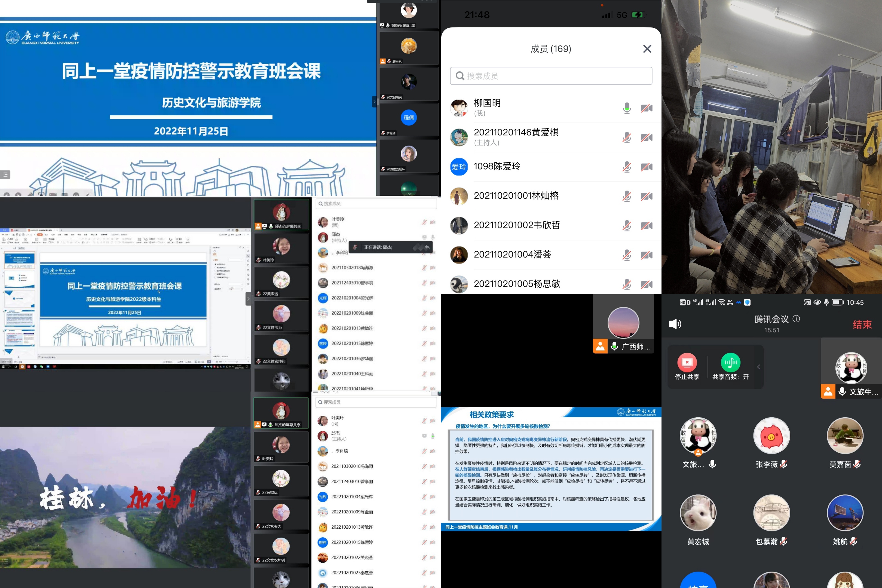Image resolution: width=882 pixels, height=588 pixels.
Task: Select the 贲国艳的屏幕共享 video tile
Action: (x=409, y=14)
